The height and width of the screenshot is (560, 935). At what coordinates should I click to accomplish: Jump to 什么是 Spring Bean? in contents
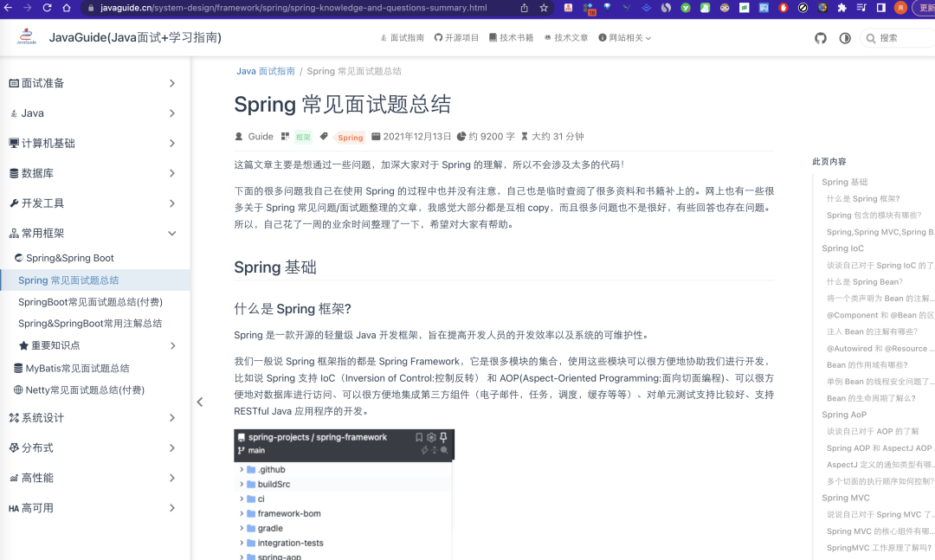[x=865, y=282]
